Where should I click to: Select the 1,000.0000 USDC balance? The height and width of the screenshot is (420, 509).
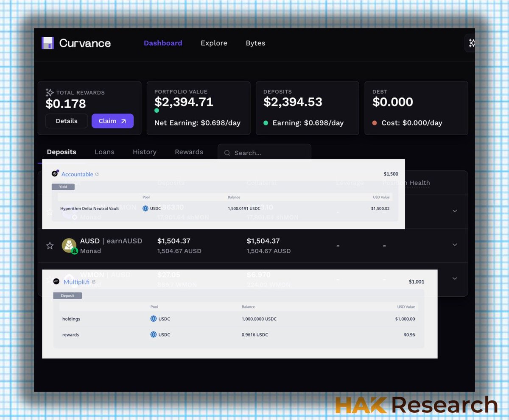259,319
